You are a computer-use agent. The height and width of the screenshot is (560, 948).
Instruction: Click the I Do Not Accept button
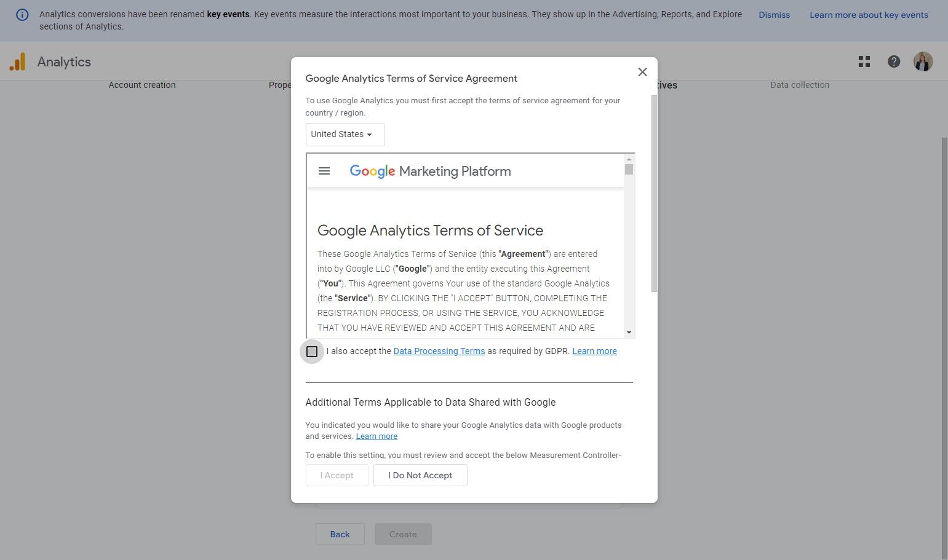click(420, 475)
